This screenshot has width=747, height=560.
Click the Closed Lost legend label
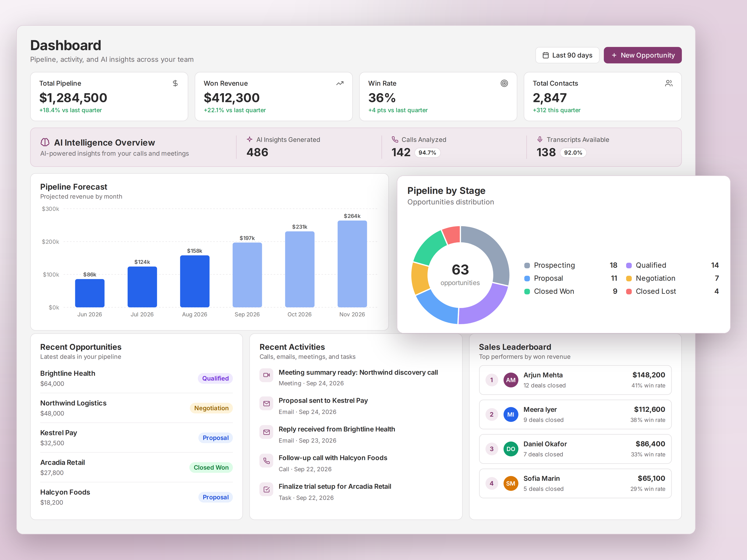tap(656, 291)
